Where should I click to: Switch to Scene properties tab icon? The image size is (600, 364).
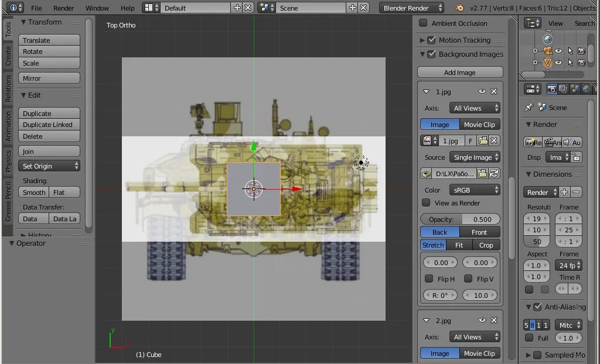574,89
